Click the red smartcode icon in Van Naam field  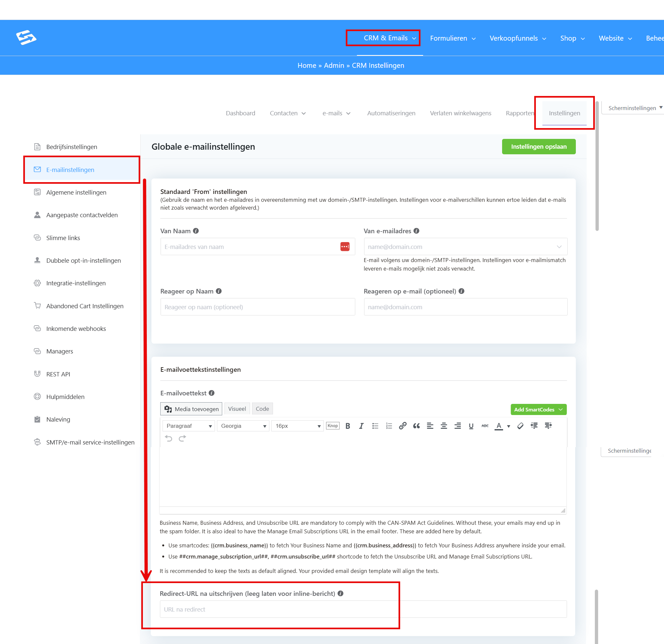click(345, 246)
